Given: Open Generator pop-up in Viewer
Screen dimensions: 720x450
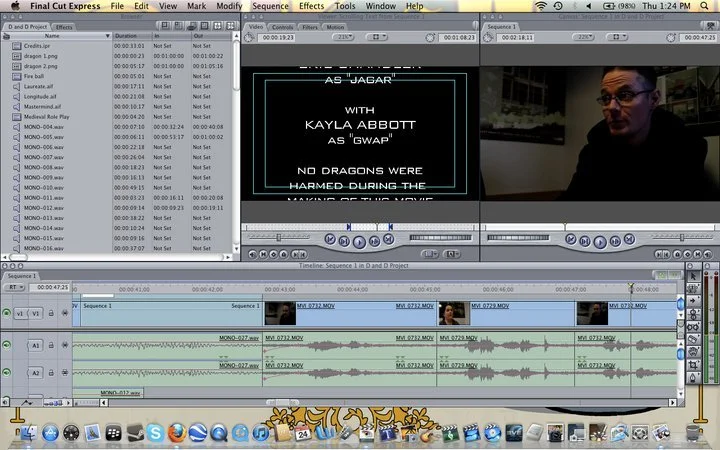Looking at the screenshot, I should pos(452,253).
